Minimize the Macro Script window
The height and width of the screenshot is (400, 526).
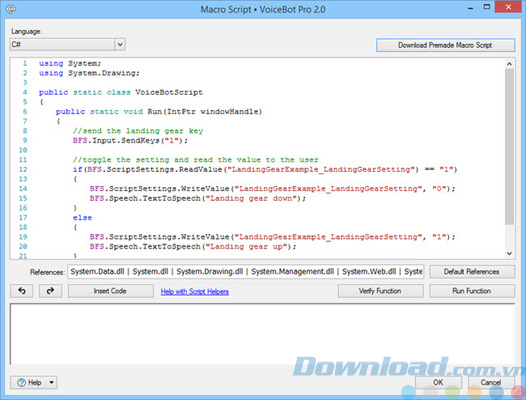[471, 7]
